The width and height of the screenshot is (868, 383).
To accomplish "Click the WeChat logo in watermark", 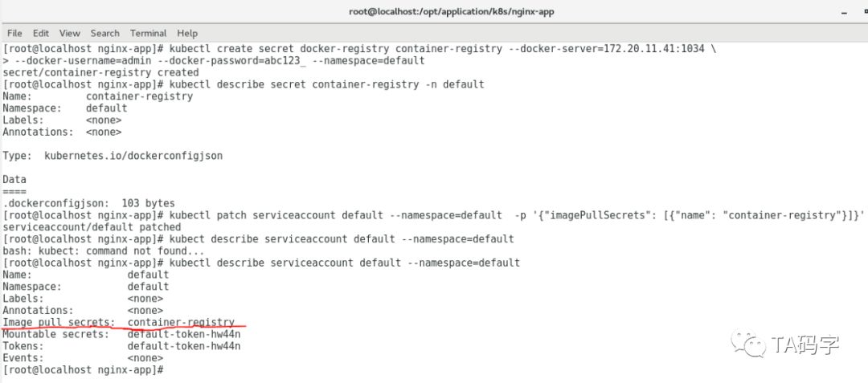I will click(x=754, y=345).
